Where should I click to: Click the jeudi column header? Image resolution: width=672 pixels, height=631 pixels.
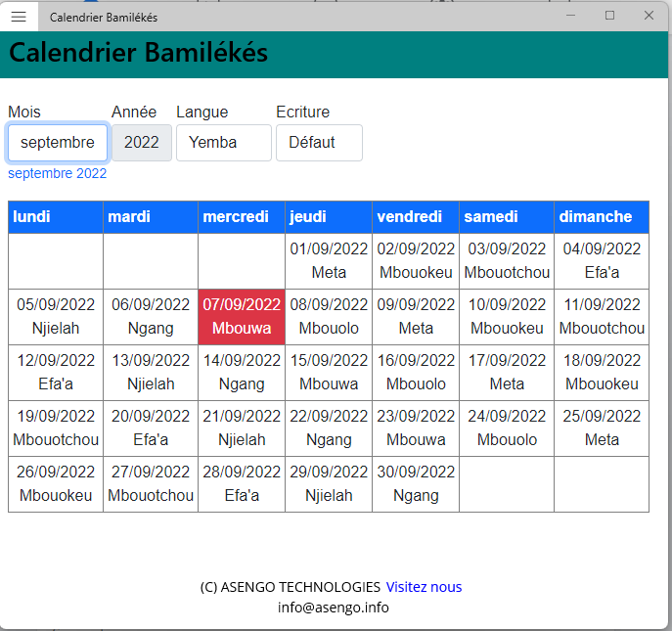[329, 217]
